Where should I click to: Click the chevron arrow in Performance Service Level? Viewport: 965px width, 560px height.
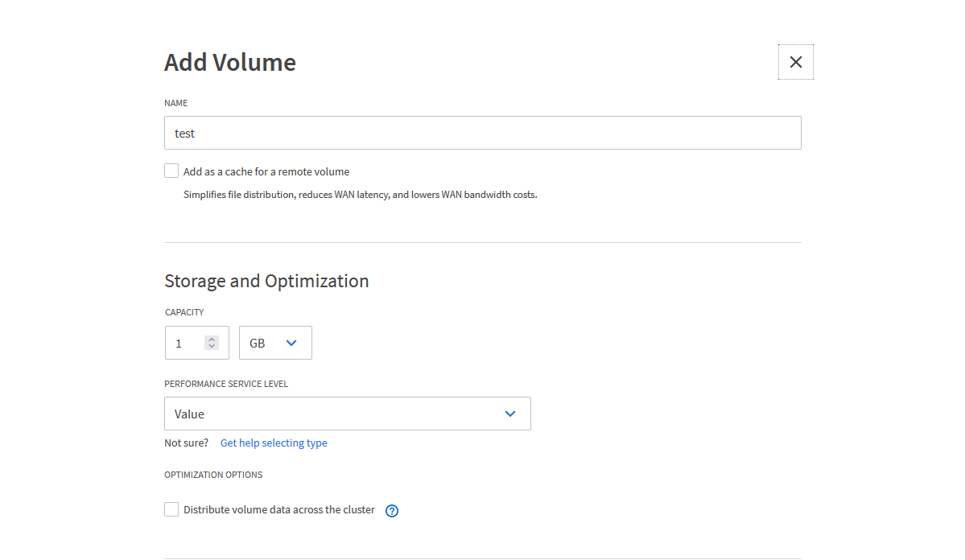(x=509, y=414)
